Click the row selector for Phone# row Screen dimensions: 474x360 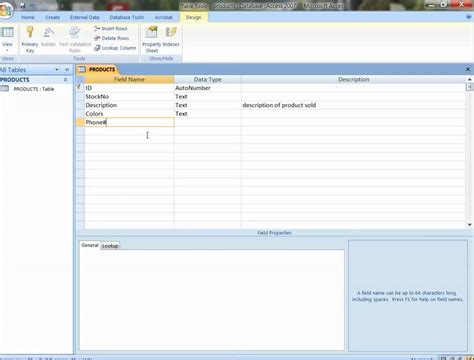point(80,122)
